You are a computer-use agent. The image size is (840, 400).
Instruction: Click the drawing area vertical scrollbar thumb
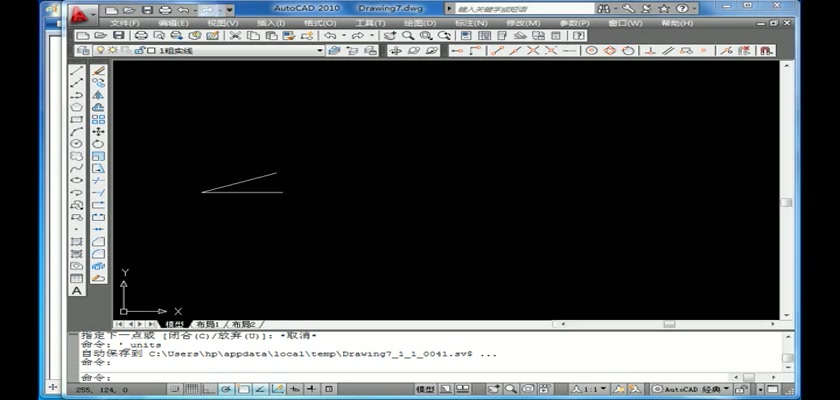click(786, 202)
